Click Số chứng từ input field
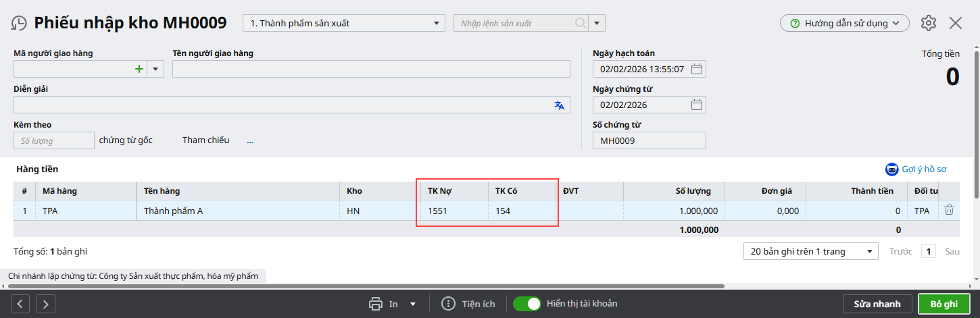Image resolution: width=980 pixels, height=318 pixels. point(649,140)
